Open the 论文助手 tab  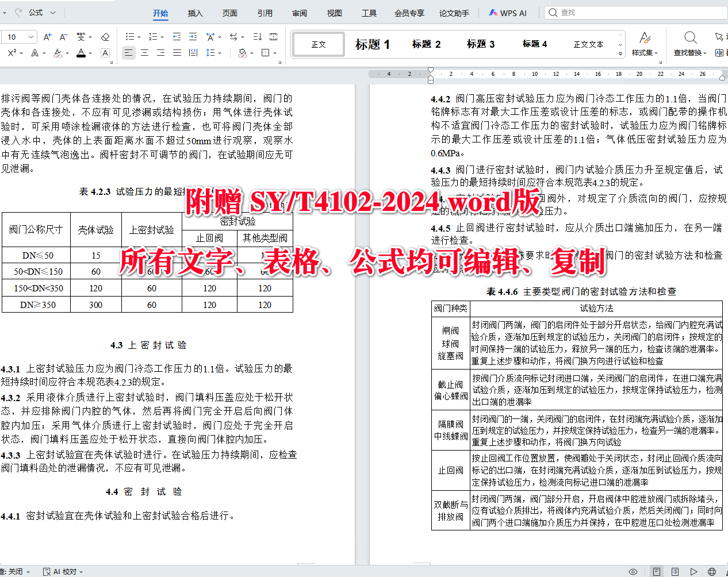pos(454,13)
